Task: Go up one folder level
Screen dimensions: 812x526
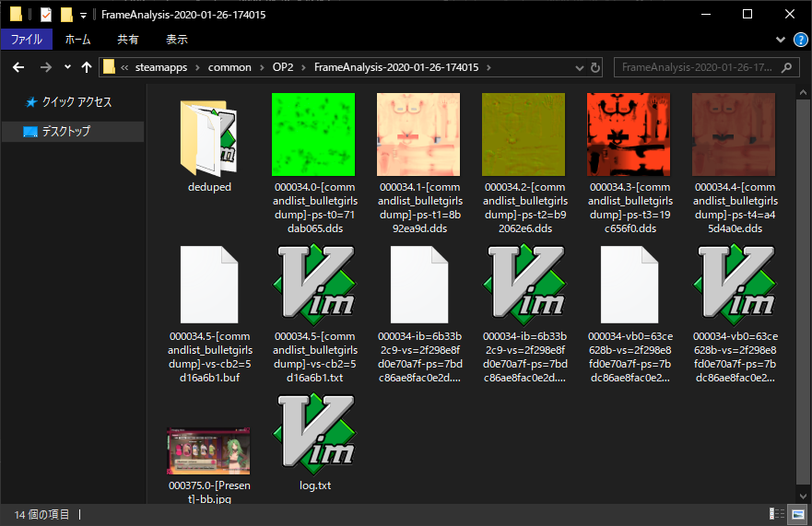Action: click(x=87, y=67)
